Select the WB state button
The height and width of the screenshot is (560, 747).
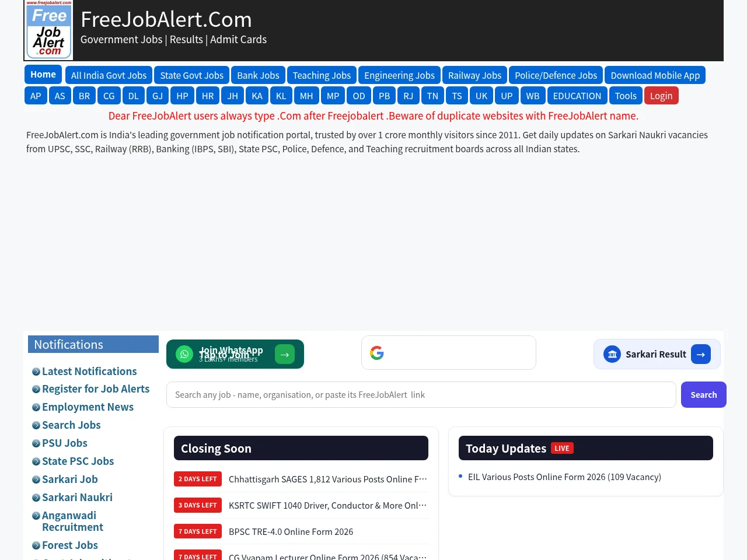point(533,96)
